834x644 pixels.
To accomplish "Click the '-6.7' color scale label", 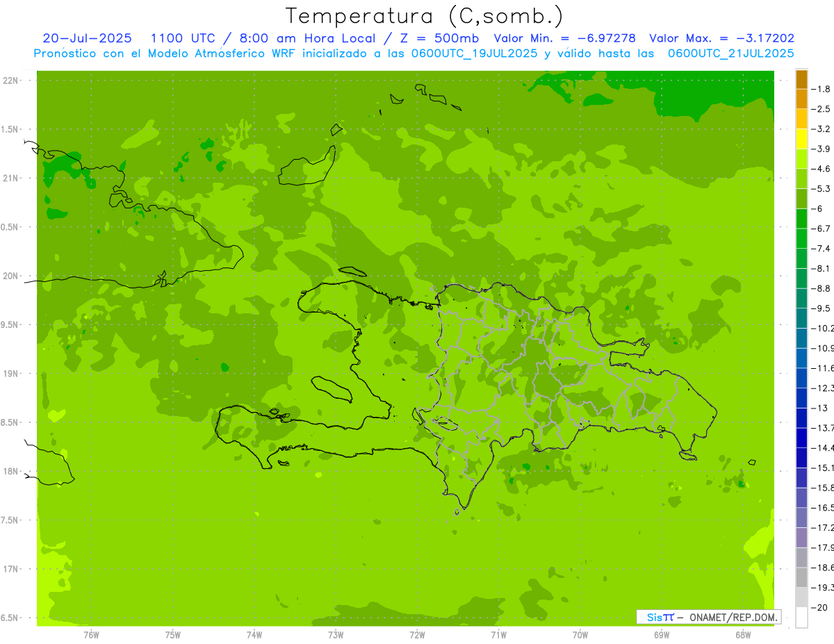I will tap(821, 229).
